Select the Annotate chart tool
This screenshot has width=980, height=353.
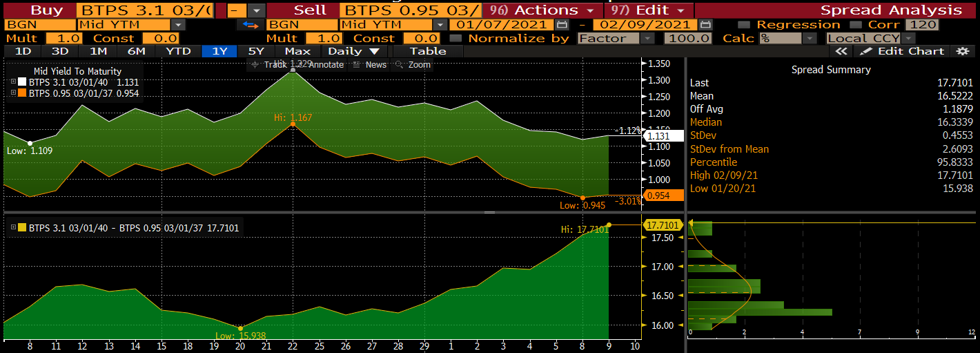[x=320, y=64]
